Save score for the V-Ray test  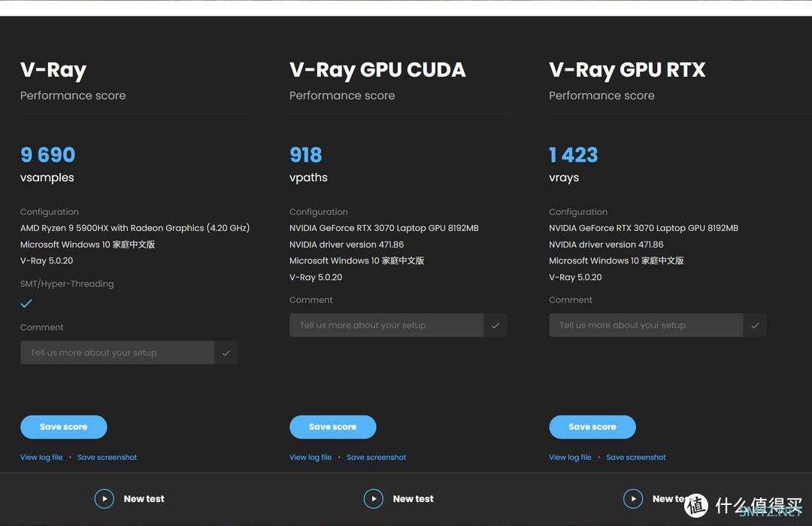[x=64, y=427]
